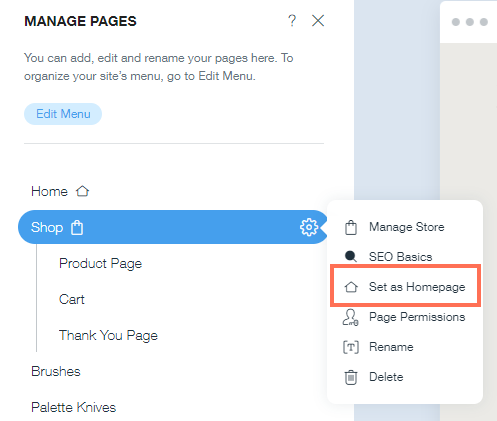Click the Delete trash can icon
Image resolution: width=497 pixels, height=421 pixels.
pyautogui.click(x=351, y=377)
